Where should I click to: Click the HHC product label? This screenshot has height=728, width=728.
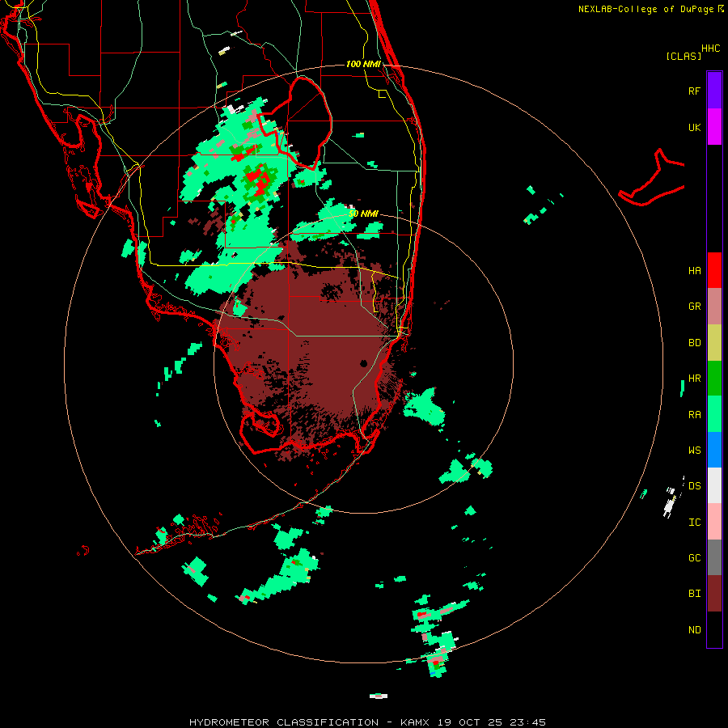point(711,49)
